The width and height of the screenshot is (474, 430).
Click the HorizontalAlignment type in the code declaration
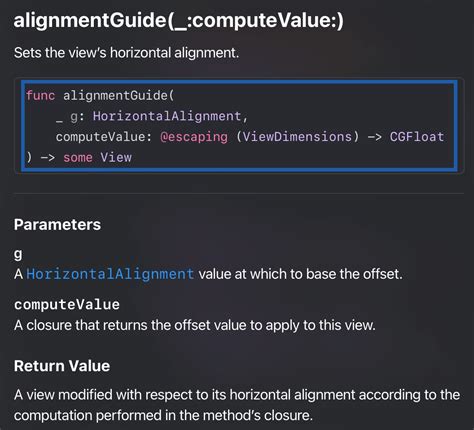point(167,116)
